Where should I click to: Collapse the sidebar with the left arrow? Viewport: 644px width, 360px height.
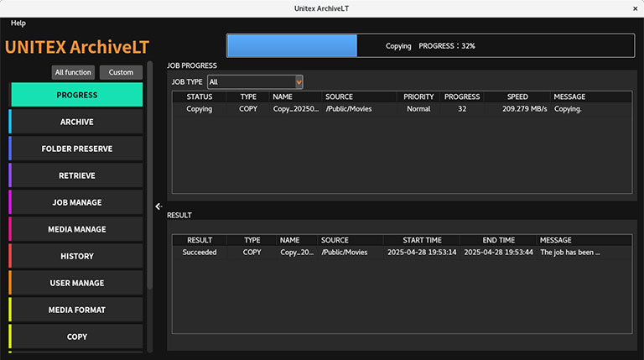coord(158,206)
